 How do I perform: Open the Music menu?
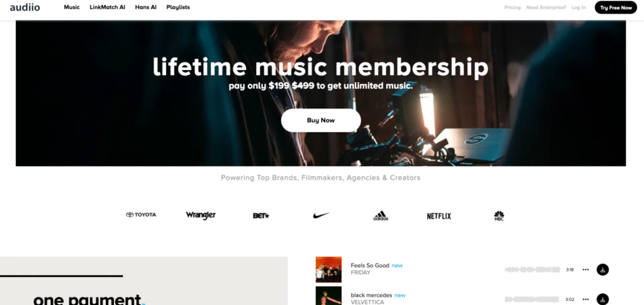[72, 7]
